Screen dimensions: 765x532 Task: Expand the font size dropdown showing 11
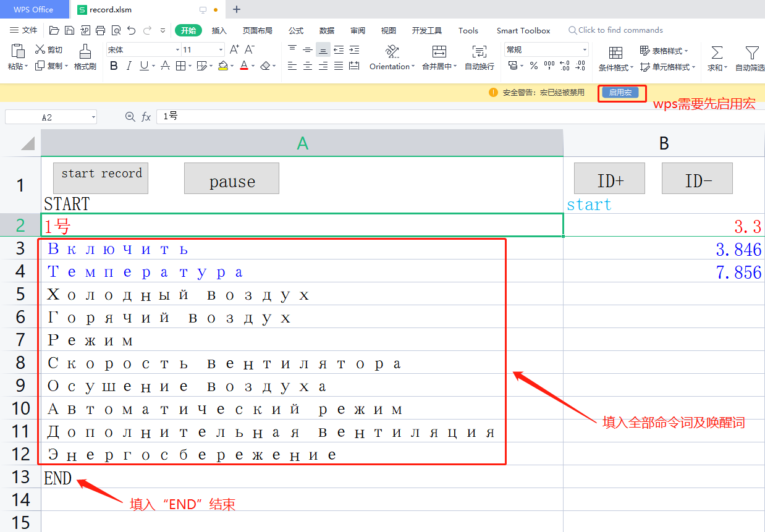[x=221, y=49]
